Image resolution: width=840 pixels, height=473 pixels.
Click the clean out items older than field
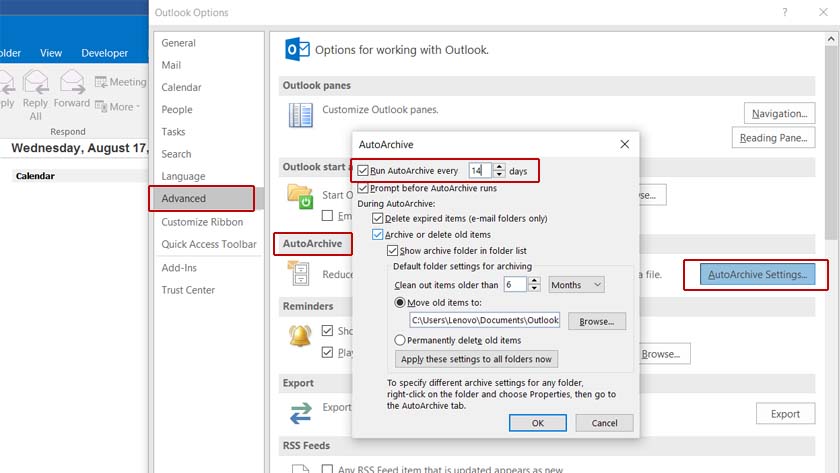516,284
